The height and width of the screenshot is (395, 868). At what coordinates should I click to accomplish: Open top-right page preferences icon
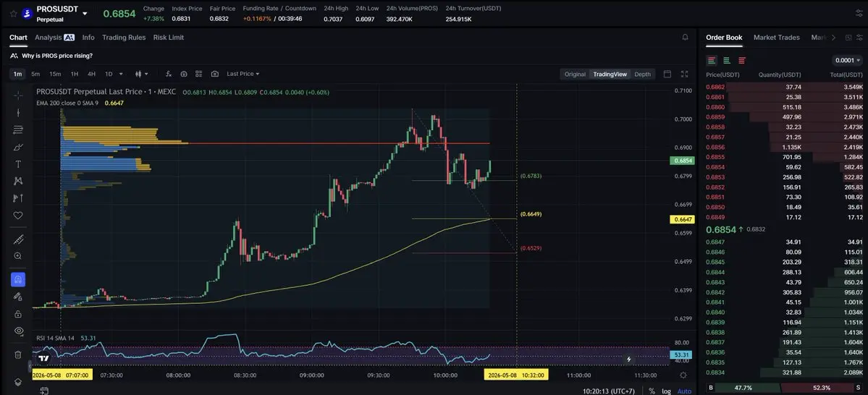click(859, 13)
